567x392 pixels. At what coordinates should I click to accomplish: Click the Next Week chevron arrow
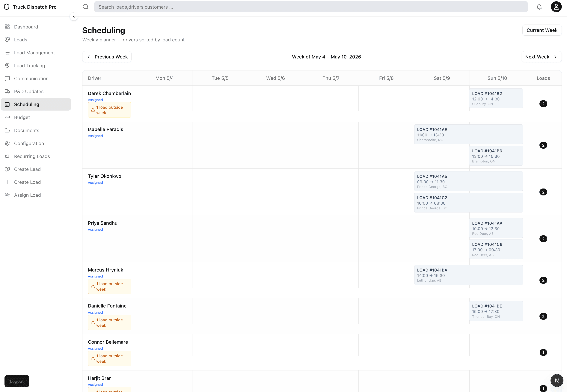tap(555, 57)
